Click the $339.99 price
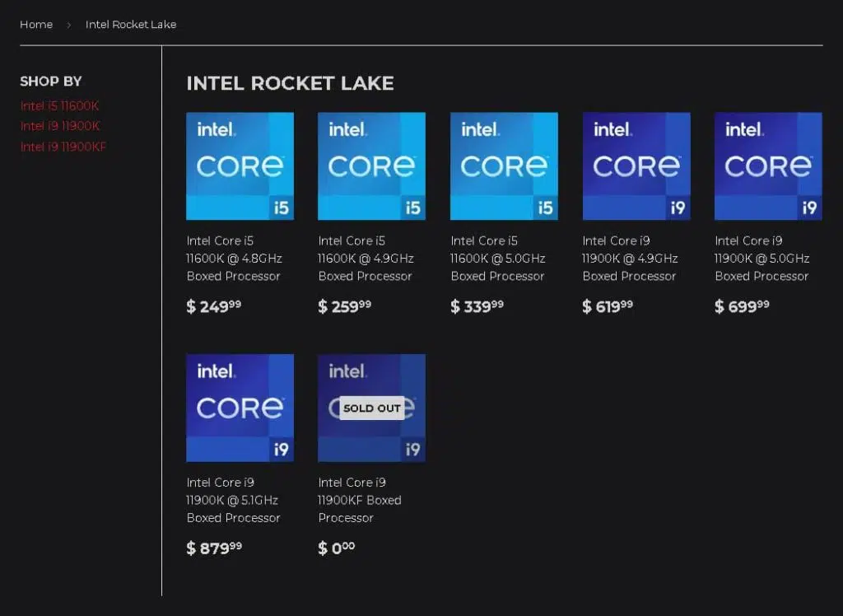This screenshot has width=843, height=616. 477,306
